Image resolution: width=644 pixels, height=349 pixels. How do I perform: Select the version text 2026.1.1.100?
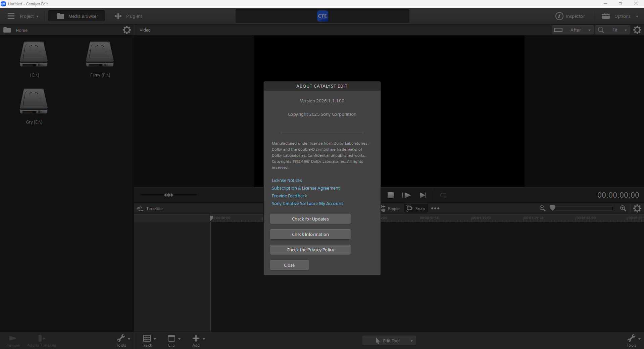(x=330, y=101)
